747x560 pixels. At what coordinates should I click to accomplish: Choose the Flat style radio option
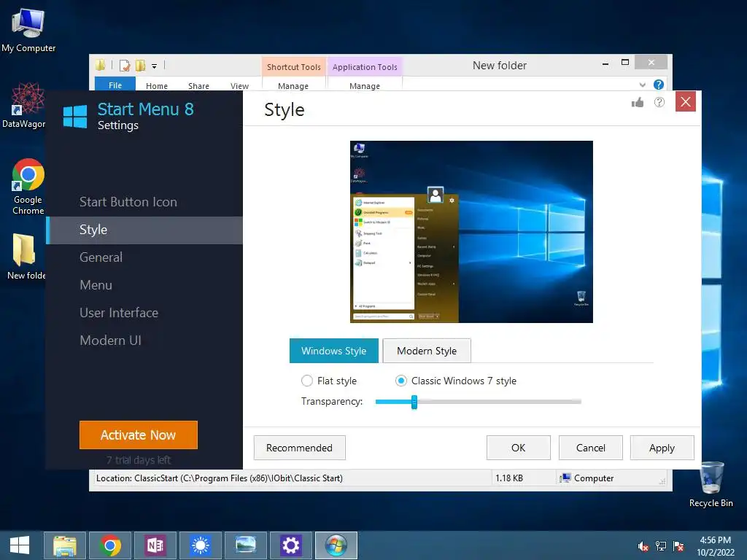(x=329, y=381)
